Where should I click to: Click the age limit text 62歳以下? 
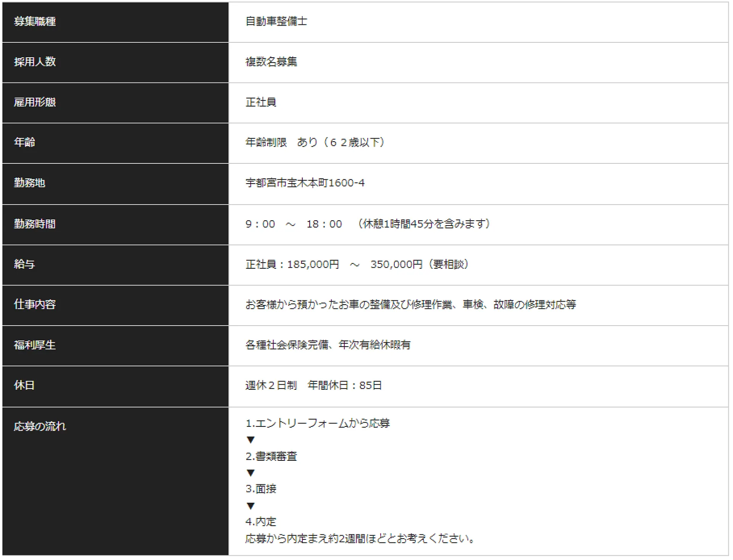pyautogui.click(x=355, y=142)
